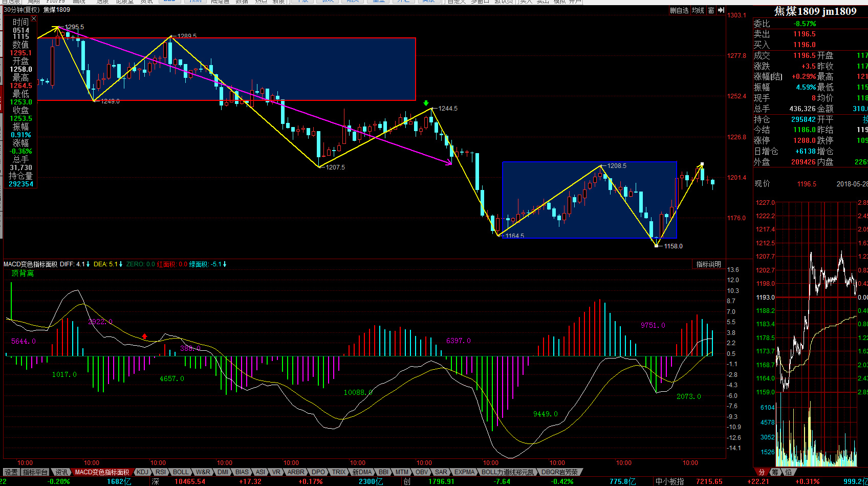Screen dimensions: 868x486
Task: Switch to the KDJ indicator tab
Action: pos(142,472)
